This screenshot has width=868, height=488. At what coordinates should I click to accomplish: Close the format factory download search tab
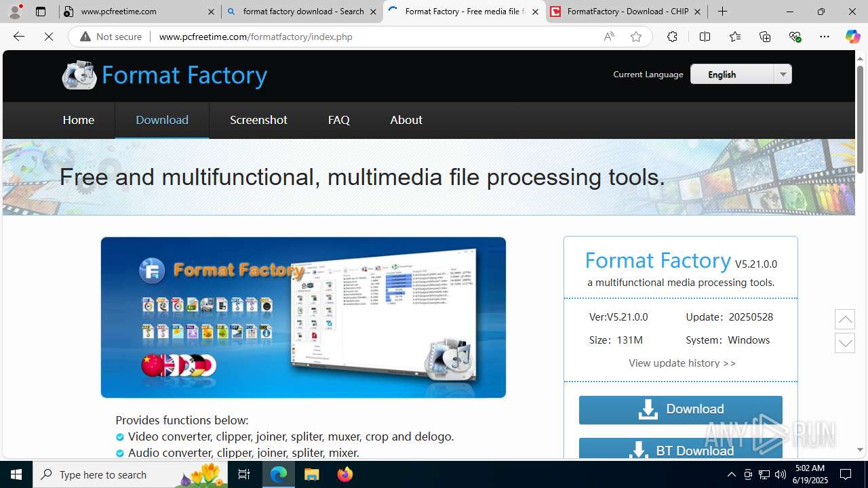click(374, 12)
